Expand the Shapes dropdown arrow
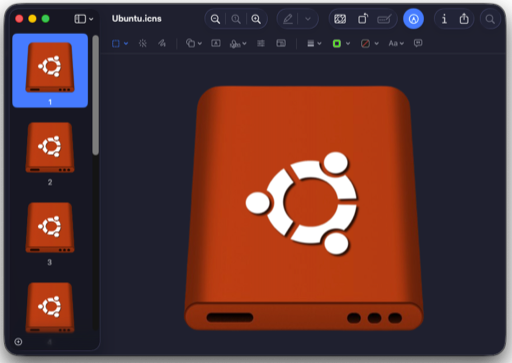The image size is (512, 363). click(200, 43)
